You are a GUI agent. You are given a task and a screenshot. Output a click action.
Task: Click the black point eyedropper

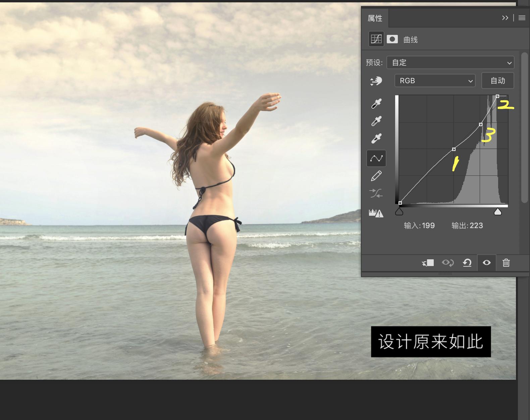(x=376, y=104)
